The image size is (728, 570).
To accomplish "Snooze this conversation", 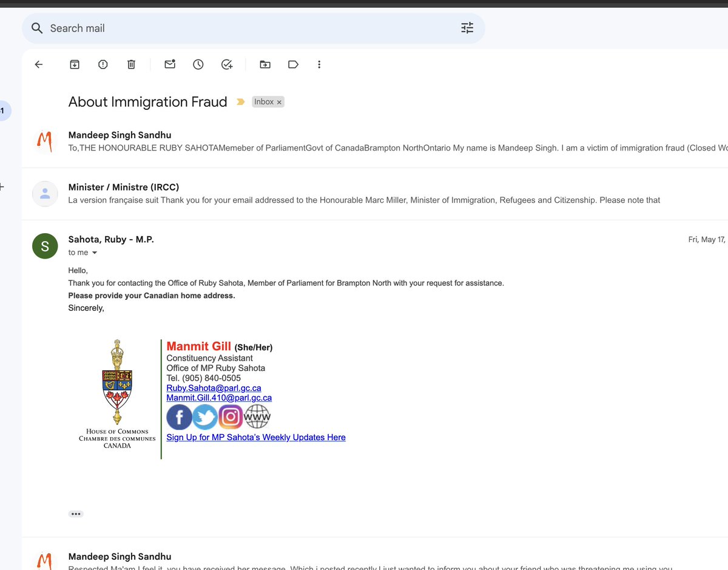I will 198,64.
